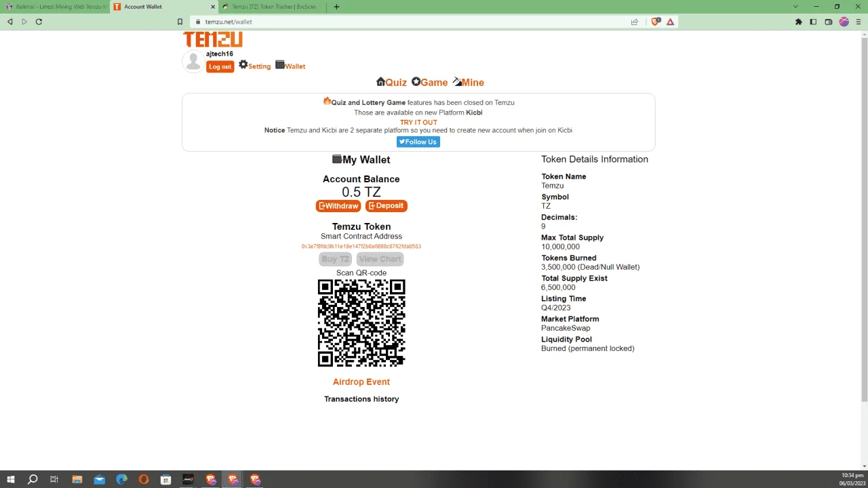Open a new tab with plus button
The image size is (868, 488).
click(337, 7)
